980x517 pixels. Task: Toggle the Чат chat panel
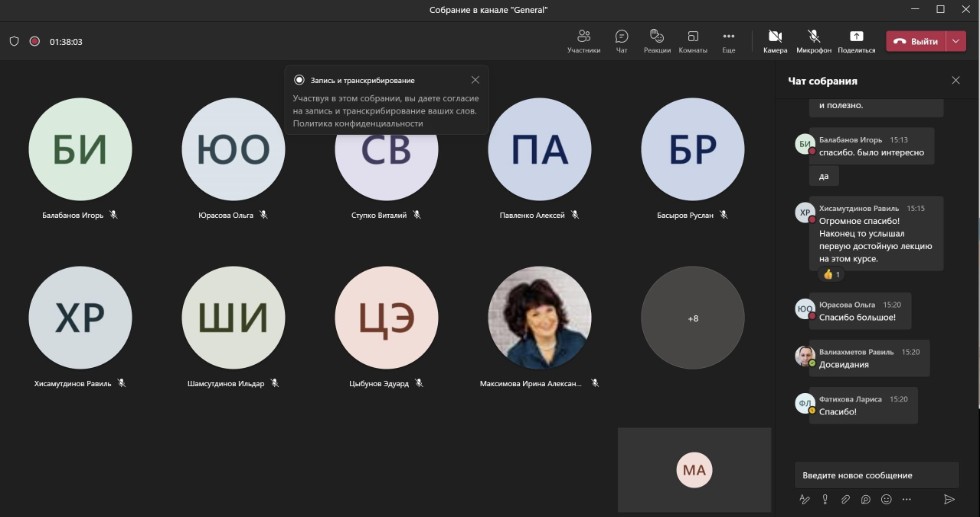(621, 40)
